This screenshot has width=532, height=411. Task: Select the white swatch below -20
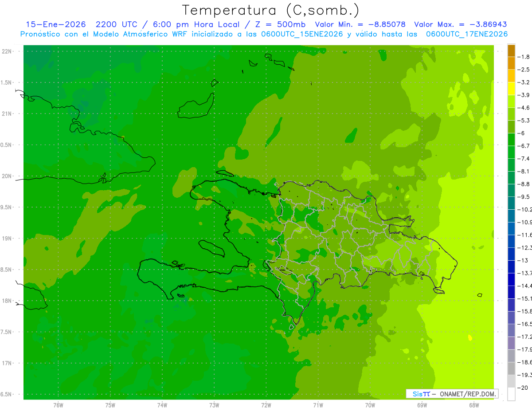coord(511,394)
